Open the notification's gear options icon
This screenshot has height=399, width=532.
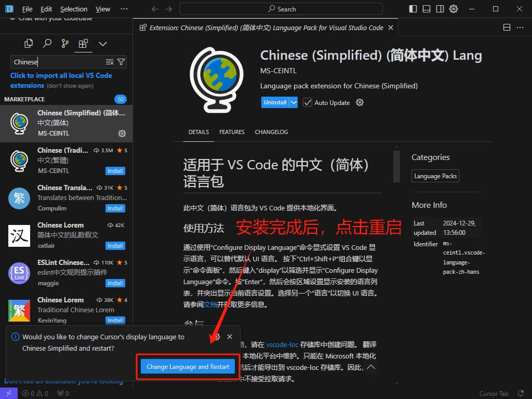pos(217,337)
